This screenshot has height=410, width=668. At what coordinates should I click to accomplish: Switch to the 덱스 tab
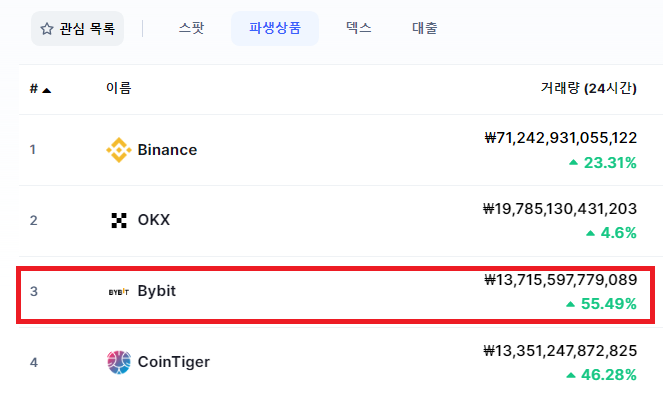359,28
